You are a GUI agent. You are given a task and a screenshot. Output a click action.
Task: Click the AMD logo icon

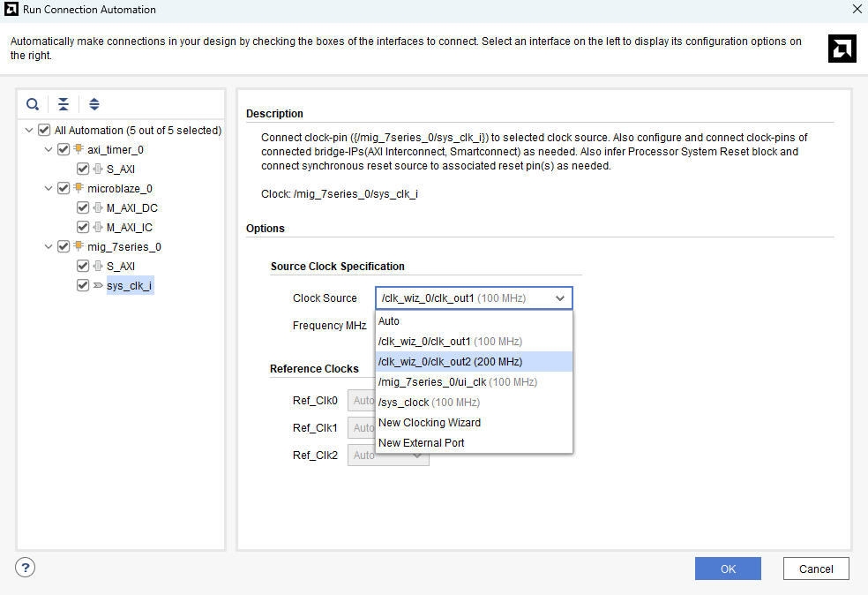point(842,49)
